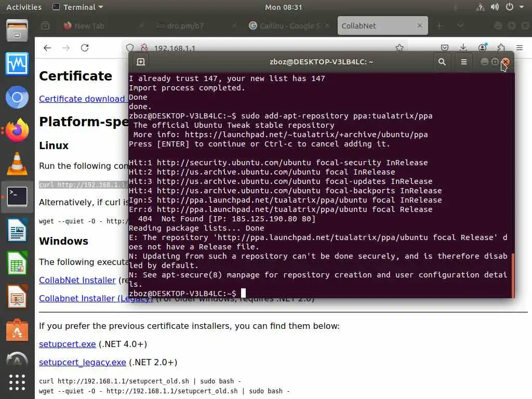Click the Certificate page heading
Image resolution: width=532 pixels, height=399 pixels.
[x=75, y=76]
